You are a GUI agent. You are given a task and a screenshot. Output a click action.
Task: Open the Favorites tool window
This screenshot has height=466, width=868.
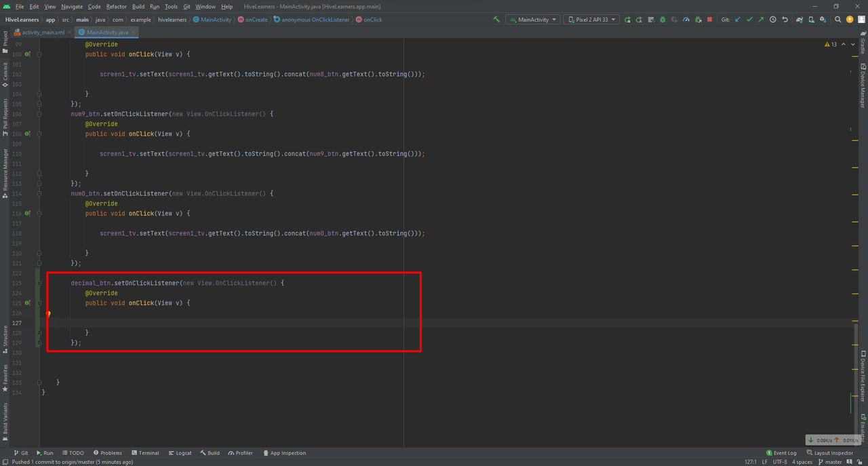click(5, 378)
